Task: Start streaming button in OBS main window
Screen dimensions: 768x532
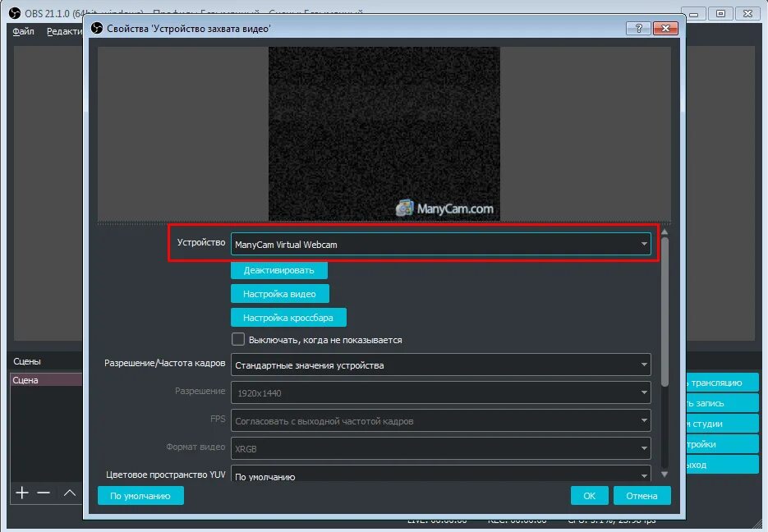Action: [723, 383]
